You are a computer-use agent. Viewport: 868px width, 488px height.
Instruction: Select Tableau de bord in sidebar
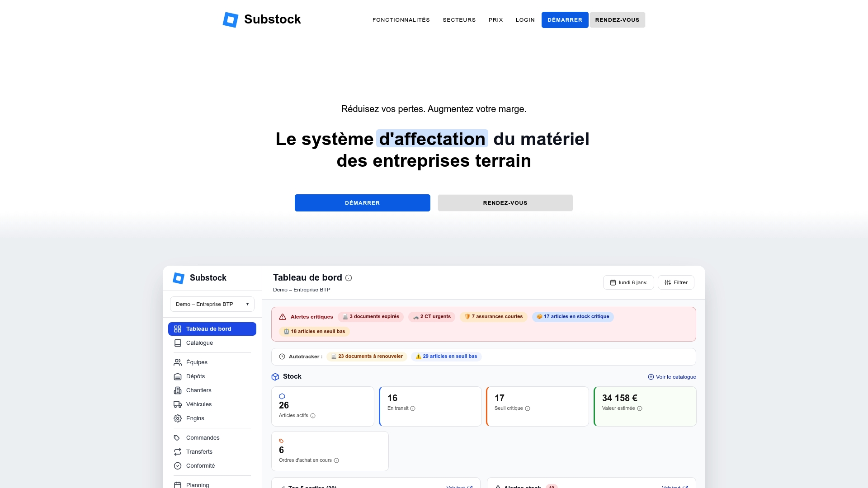212,329
